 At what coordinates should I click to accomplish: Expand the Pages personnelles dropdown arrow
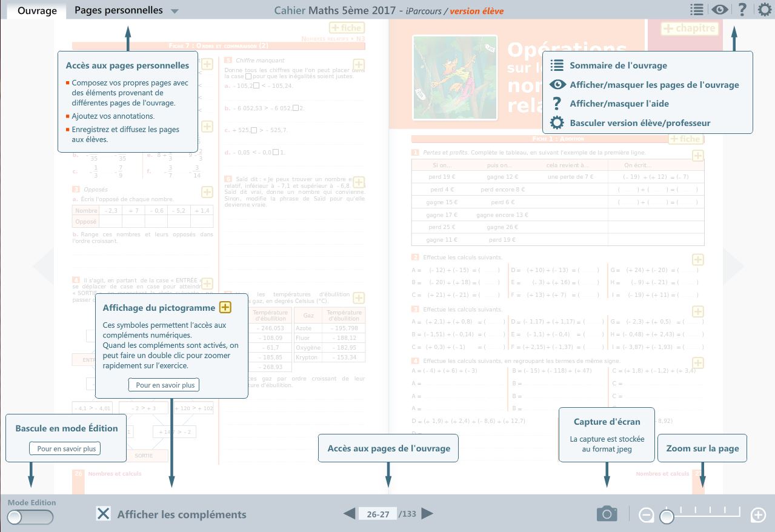click(x=175, y=11)
